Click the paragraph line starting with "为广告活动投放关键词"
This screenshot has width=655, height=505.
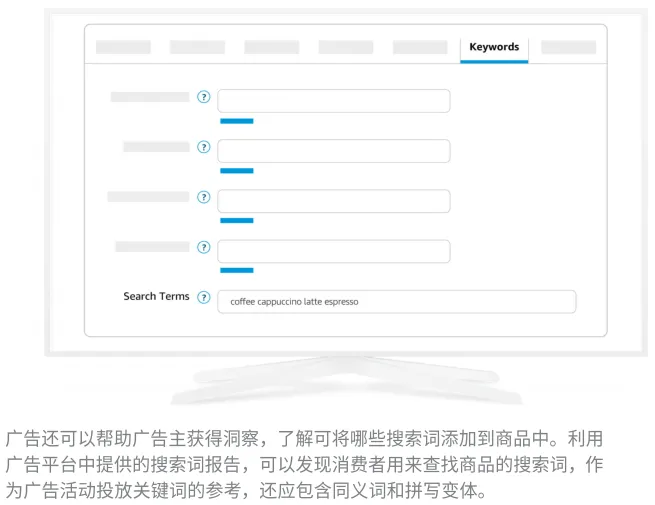[x=246, y=490]
